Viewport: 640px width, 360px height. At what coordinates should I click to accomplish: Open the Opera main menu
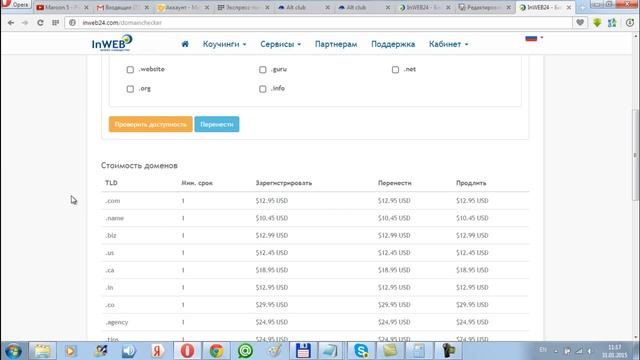[x=16, y=4]
